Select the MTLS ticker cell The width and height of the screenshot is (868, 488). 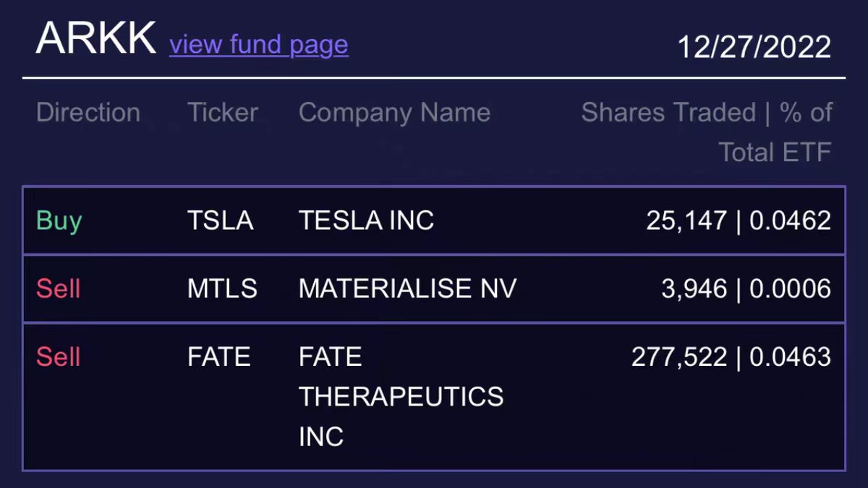pos(222,289)
